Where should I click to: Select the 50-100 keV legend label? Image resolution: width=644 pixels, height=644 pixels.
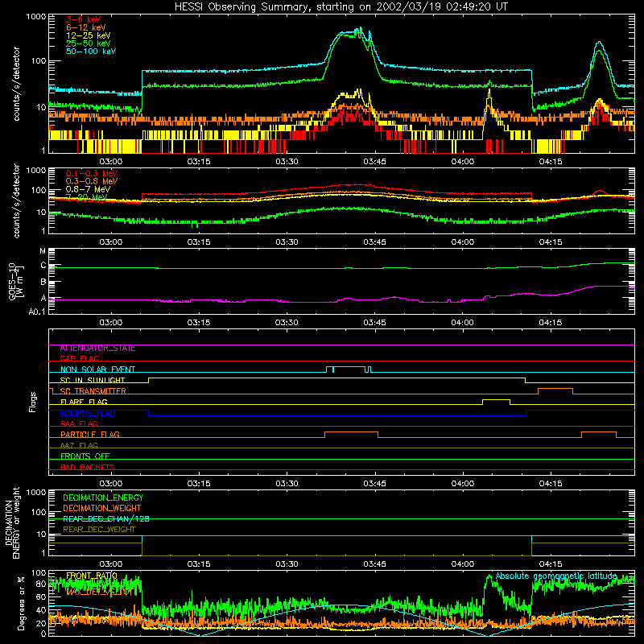point(91,52)
